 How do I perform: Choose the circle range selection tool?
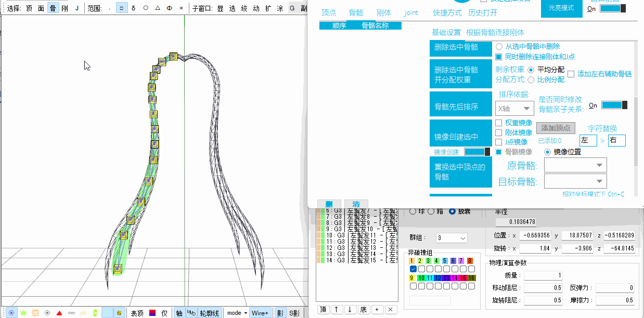coord(145,8)
